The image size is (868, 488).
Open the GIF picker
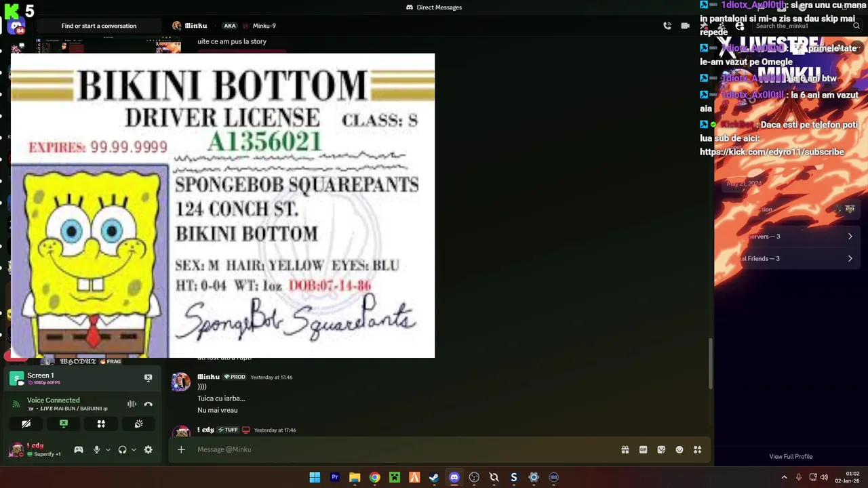pyautogui.click(x=643, y=449)
